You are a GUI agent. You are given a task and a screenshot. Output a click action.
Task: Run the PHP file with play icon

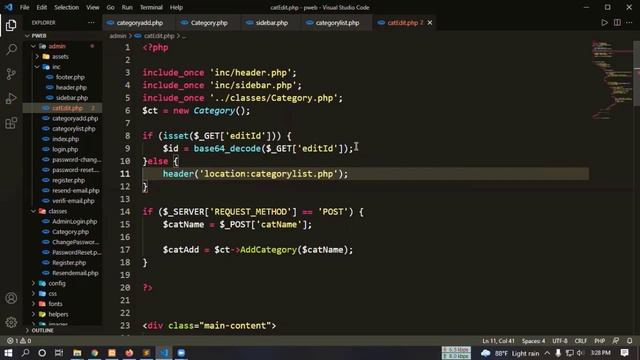604,23
